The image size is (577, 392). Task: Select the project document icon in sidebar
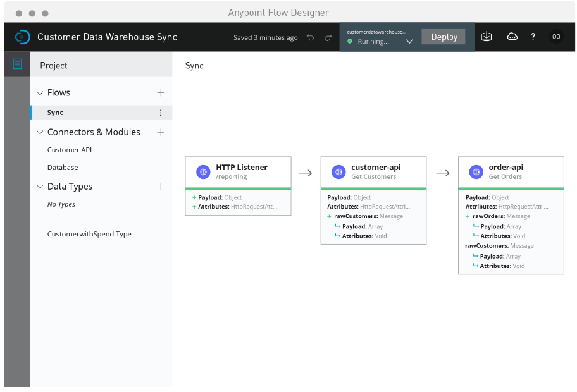[x=17, y=64]
